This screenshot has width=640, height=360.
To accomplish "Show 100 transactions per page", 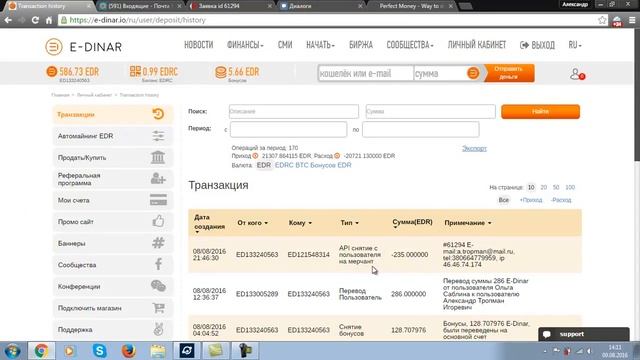I will point(570,187).
